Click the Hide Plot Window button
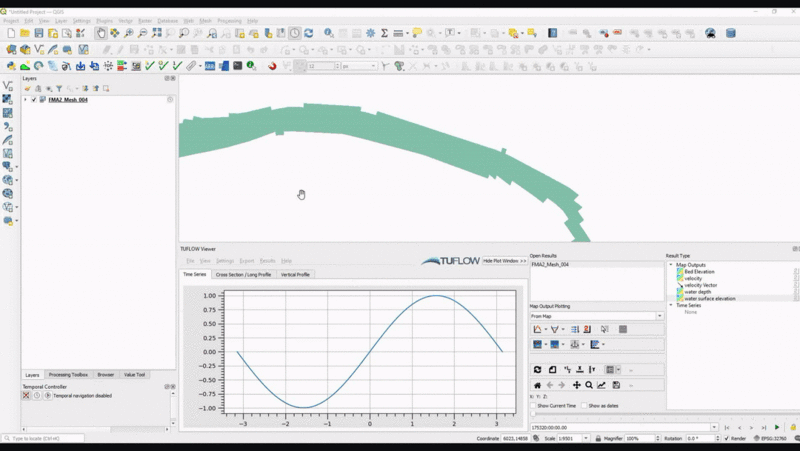Viewport: 800px width, 451px height. point(504,260)
